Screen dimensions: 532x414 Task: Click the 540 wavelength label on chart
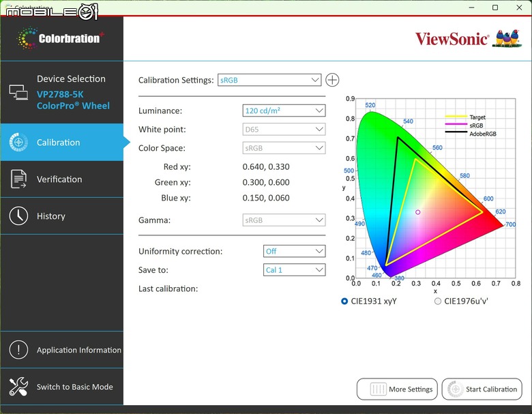click(x=408, y=121)
